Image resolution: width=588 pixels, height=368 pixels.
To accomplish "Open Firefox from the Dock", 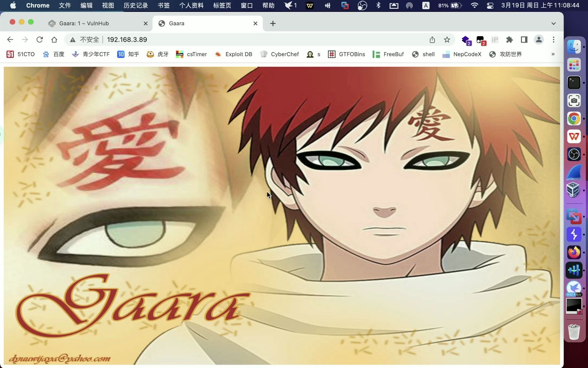I will click(574, 252).
